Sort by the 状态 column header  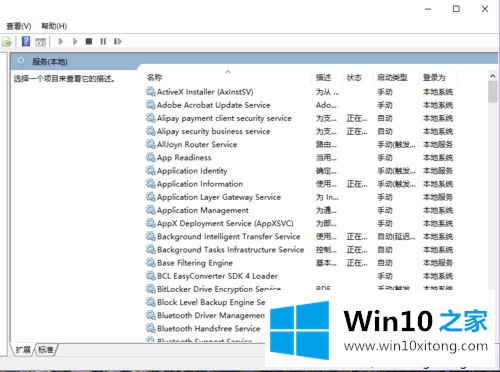[x=354, y=77]
